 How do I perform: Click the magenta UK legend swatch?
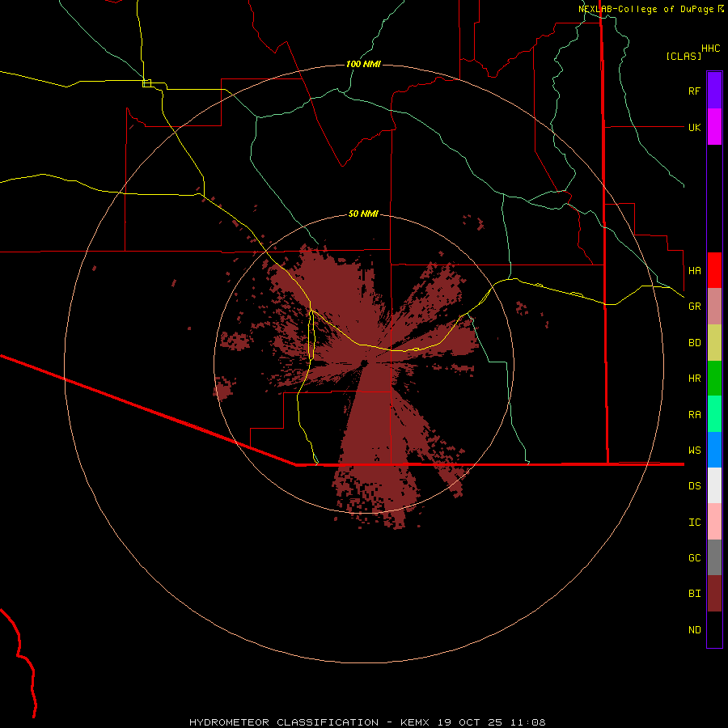[714, 127]
